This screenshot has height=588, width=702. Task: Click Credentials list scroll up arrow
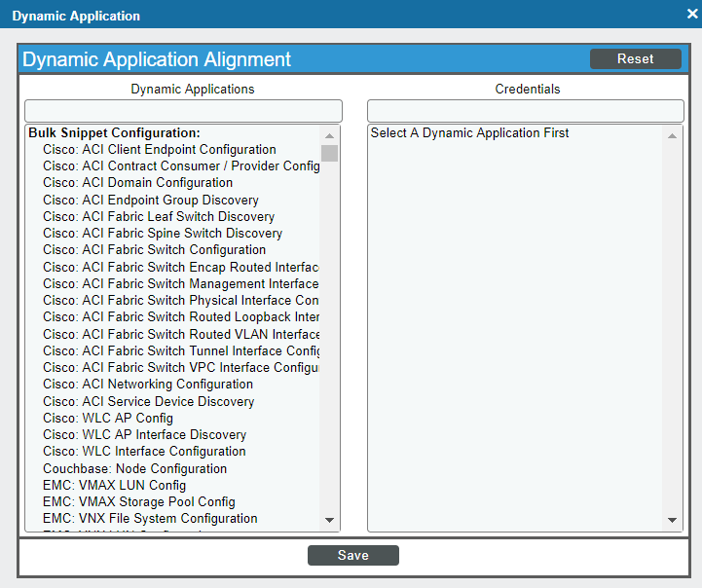pyautogui.click(x=672, y=135)
